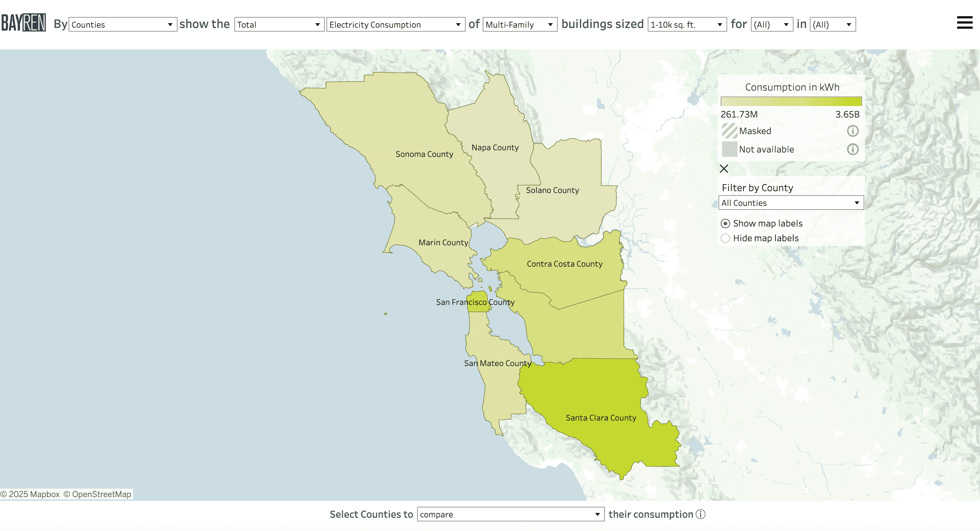This screenshot has height=531, width=980.
Task: Click the Not available info icon
Action: click(x=853, y=149)
